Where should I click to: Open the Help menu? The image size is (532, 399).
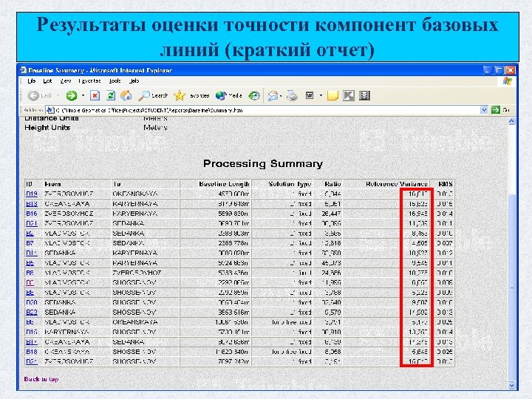(x=134, y=81)
